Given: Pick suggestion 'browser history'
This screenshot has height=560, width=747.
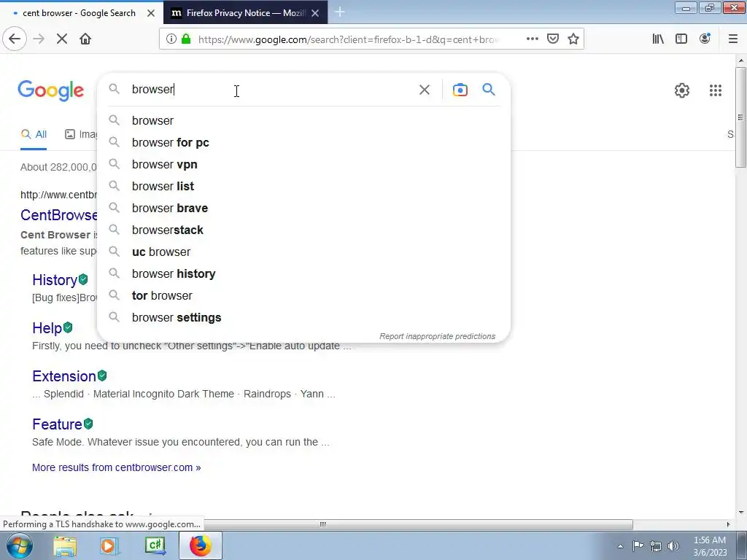Looking at the screenshot, I should pyautogui.click(x=303, y=274).
